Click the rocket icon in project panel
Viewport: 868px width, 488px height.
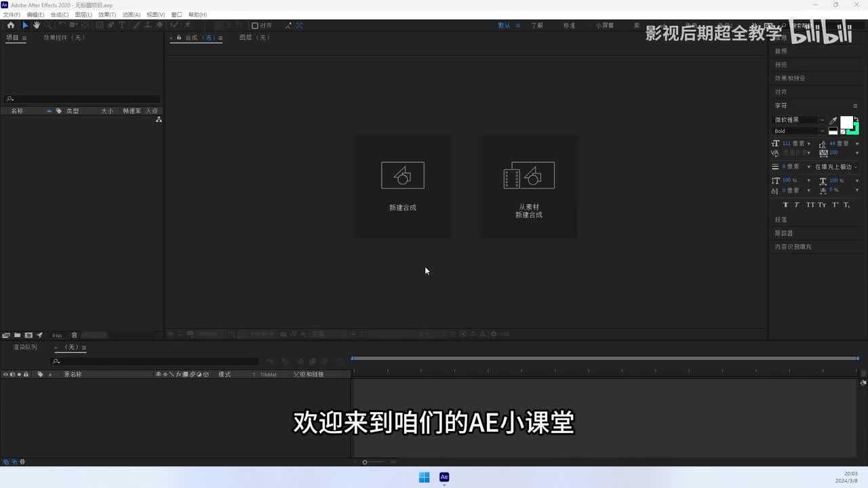[x=39, y=335]
